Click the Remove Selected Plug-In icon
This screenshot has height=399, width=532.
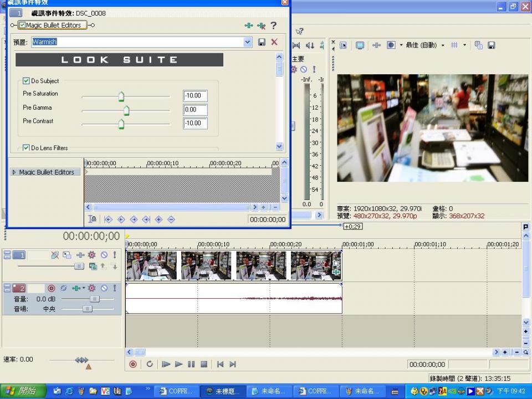coord(261,25)
